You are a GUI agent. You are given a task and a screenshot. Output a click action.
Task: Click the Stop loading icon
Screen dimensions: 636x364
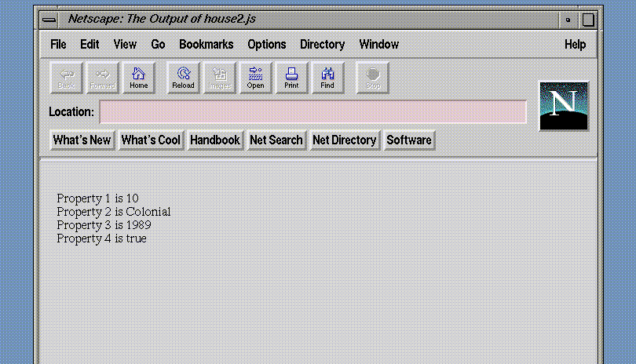click(x=372, y=78)
